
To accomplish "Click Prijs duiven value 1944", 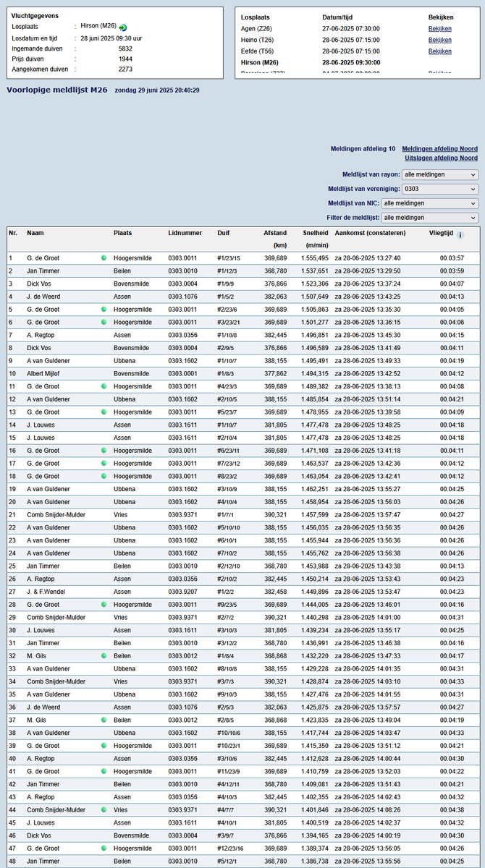I will [125, 59].
